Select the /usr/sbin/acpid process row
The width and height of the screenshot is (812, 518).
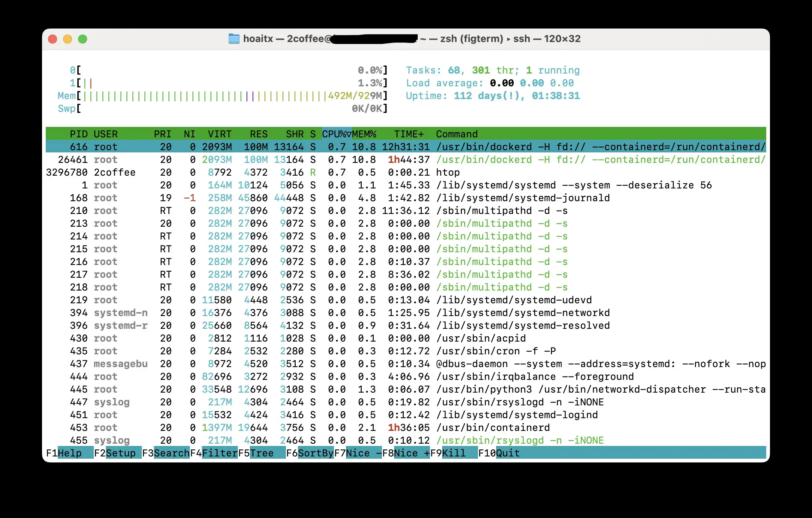pos(406,338)
